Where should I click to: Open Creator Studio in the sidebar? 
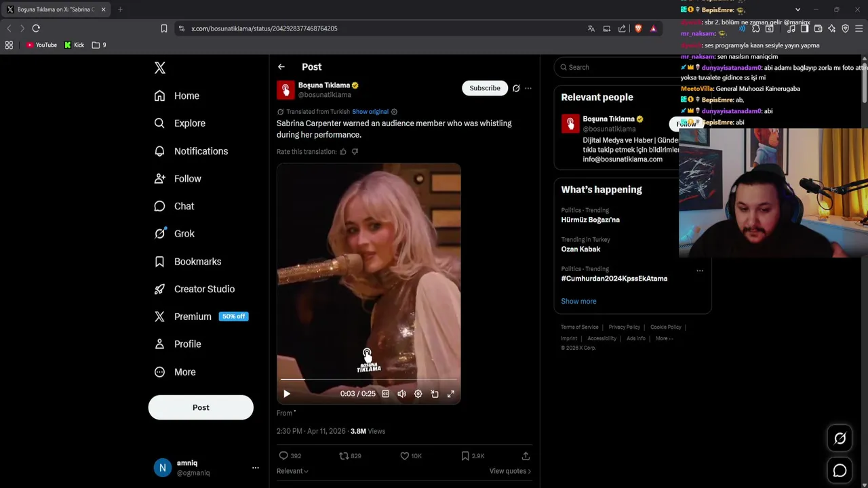pyautogui.click(x=195, y=289)
